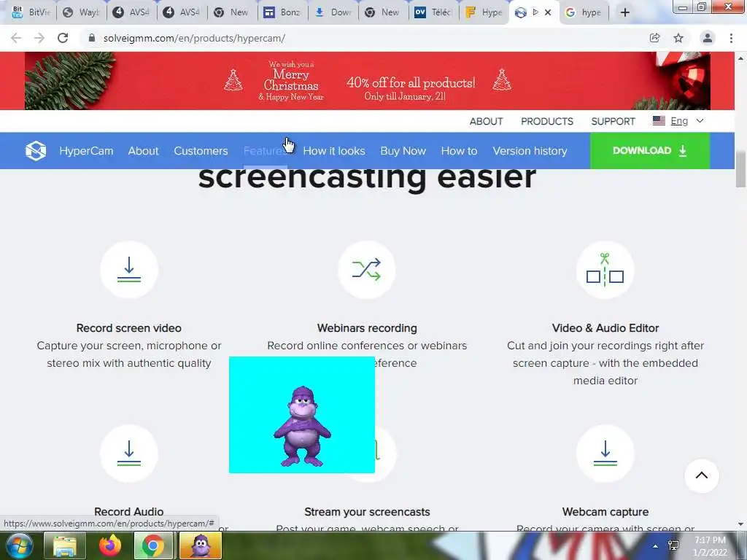Image resolution: width=747 pixels, height=560 pixels.
Task: Click the Bonzi taskbar icon
Action: coord(201,545)
